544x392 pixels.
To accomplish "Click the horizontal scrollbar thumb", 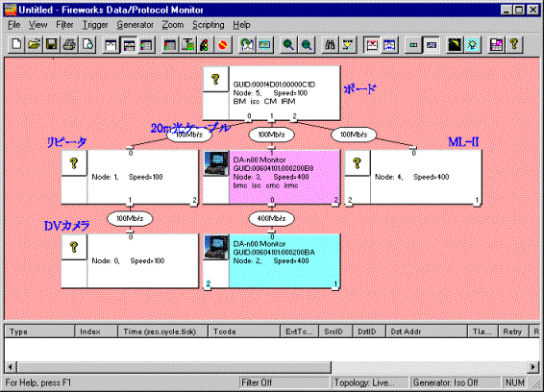I will point(174,367).
